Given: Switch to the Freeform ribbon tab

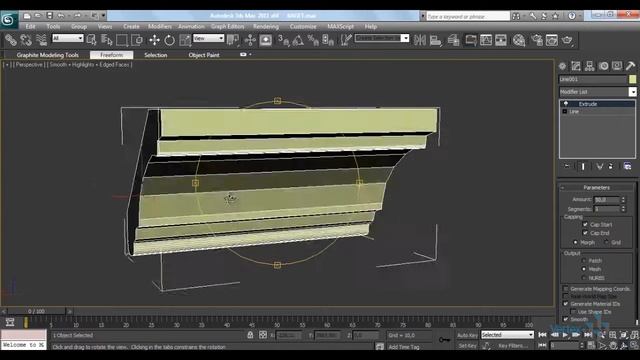Looking at the screenshot, I should [111, 55].
